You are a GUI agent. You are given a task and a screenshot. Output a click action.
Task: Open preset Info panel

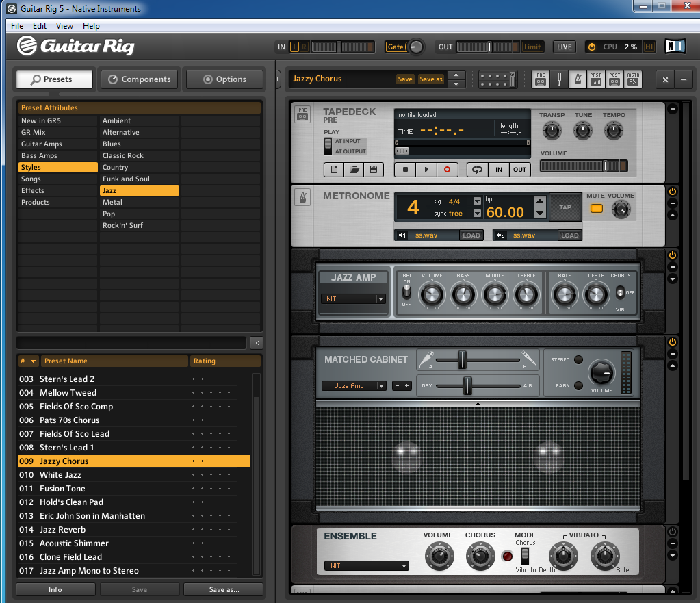tap(55, 589)
